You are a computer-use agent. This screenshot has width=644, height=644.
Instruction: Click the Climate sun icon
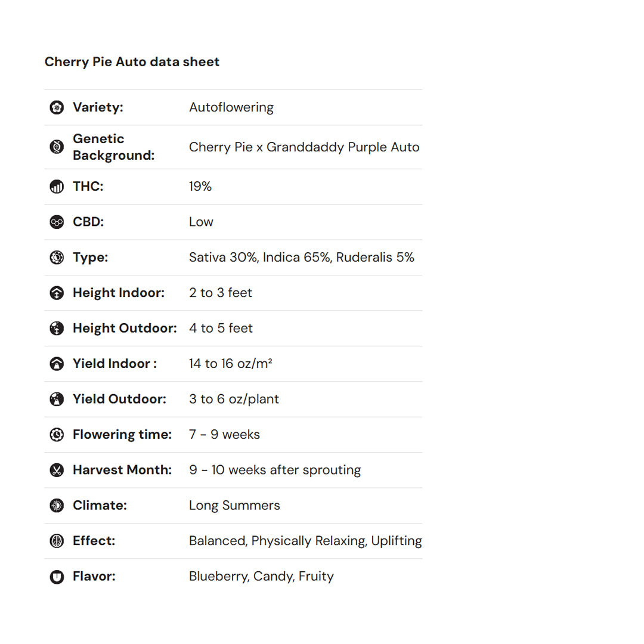click(x=57, y=505)
